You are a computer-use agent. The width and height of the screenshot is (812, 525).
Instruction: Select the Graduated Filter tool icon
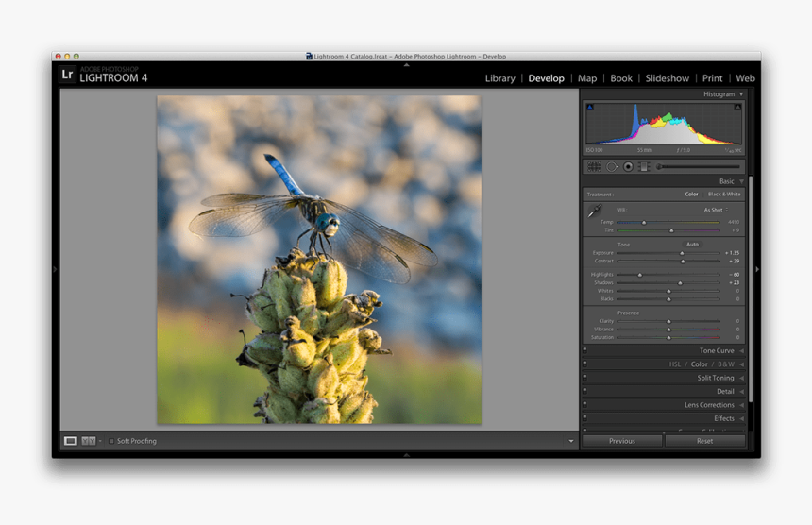(x=644, y=167)
